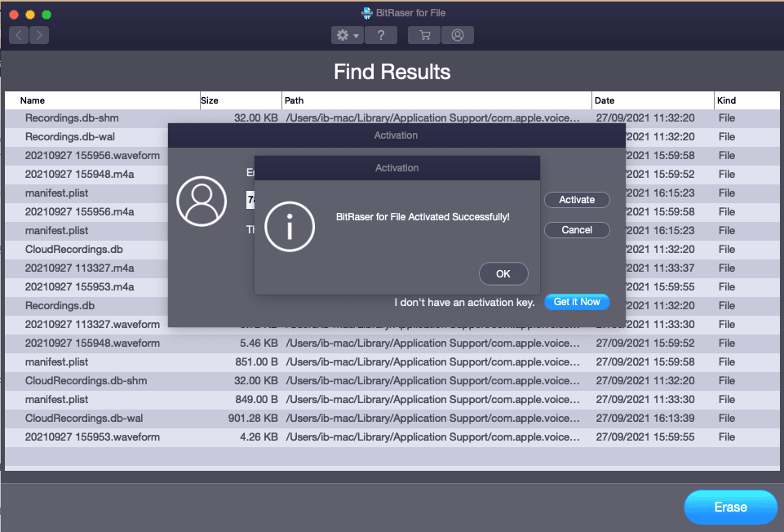Viewport: 784px width, 532px height.
Task: Click the 901.28 KB size cell
Action: (253, 418)
